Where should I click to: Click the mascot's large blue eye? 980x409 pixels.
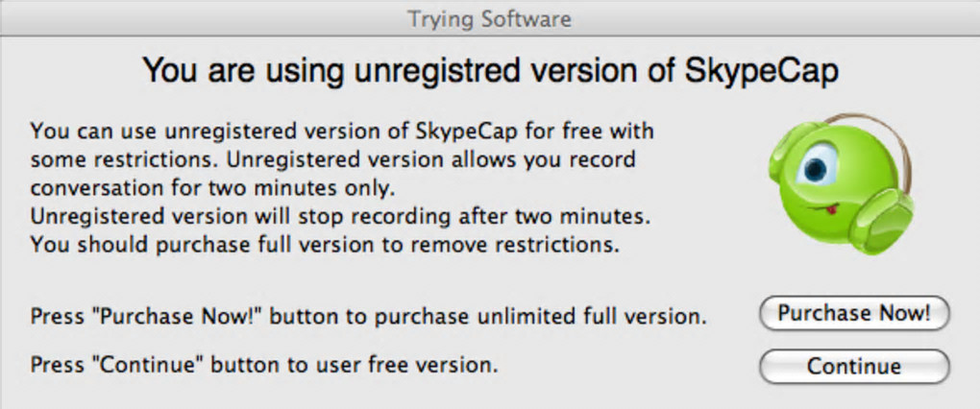817,170
